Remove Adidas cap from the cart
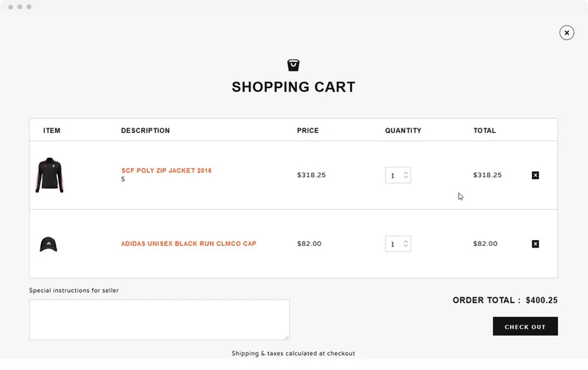This screenshot has height=370, width=588. pyautogui.click(x=535, y=244)
